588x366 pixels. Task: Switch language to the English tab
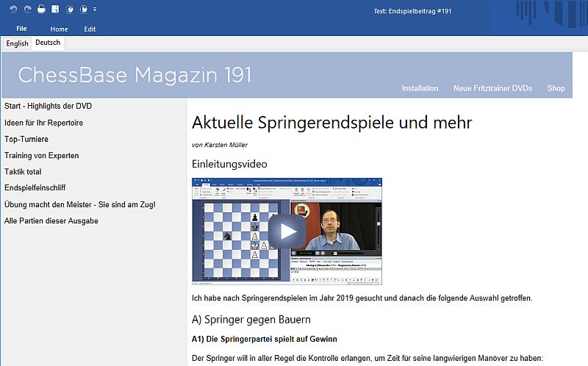(17, 43)
